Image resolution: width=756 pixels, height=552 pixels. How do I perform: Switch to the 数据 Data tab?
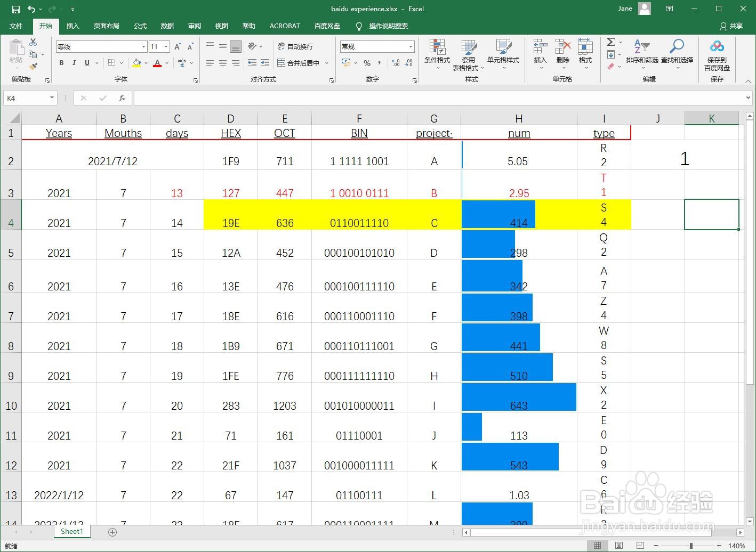click(x=167, y=26)
